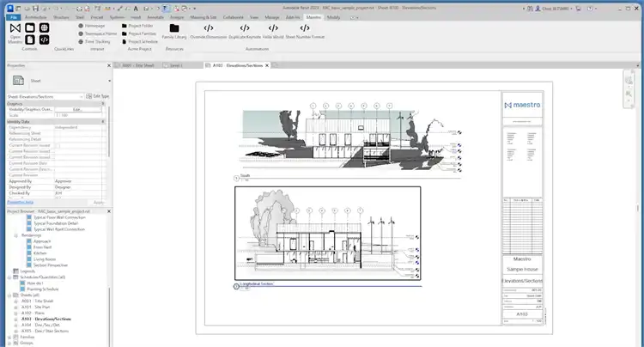644x347 pixels.
Task: Collapse the Sheets (all) tree node
Action: tap(9, 295)
